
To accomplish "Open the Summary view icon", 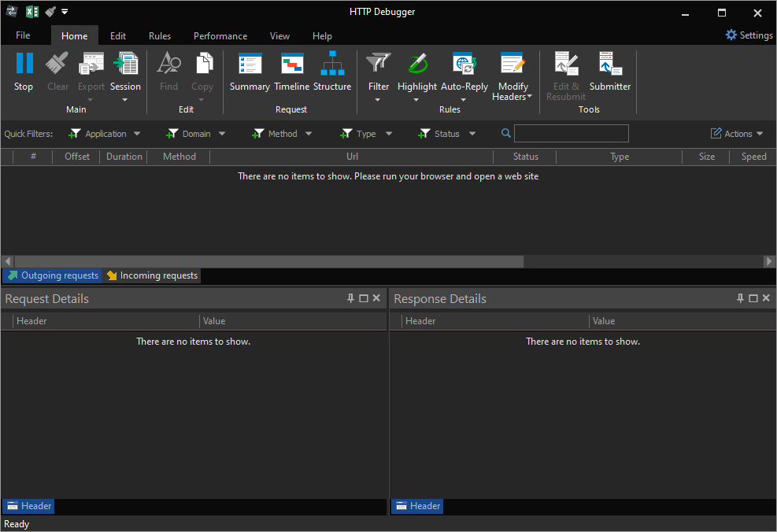I will tap(250, 64).
